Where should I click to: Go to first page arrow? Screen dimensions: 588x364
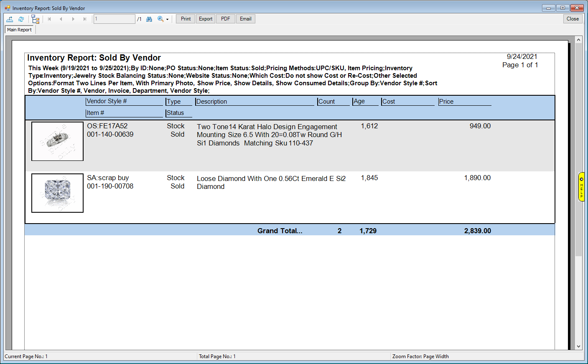49,19
